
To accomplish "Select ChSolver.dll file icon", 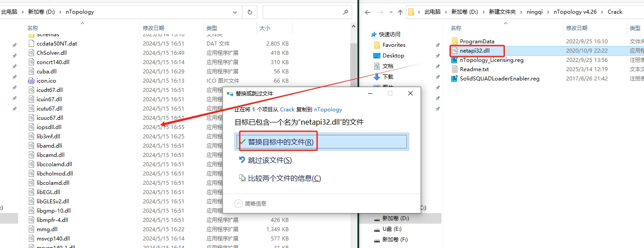I will click(x=31, y=53).
